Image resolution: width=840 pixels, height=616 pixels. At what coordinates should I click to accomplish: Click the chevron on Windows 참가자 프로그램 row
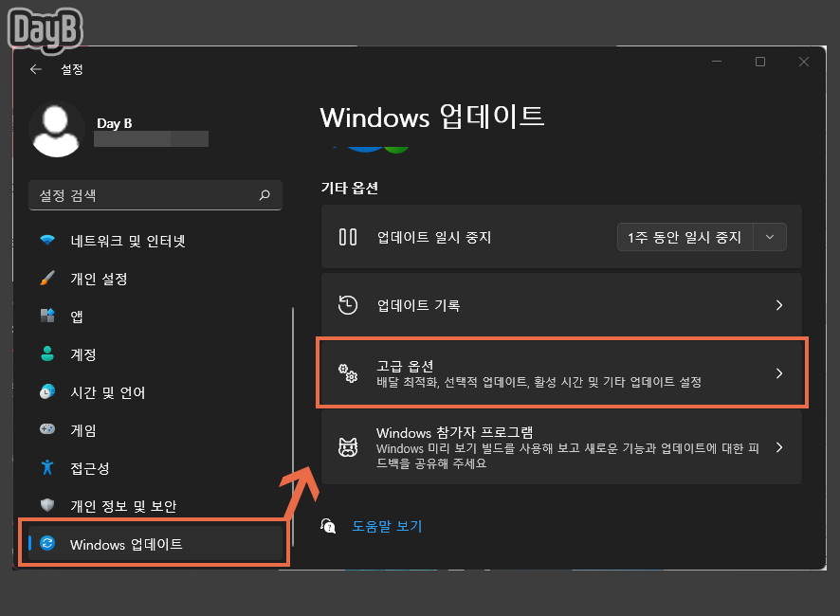coord(779,447)
